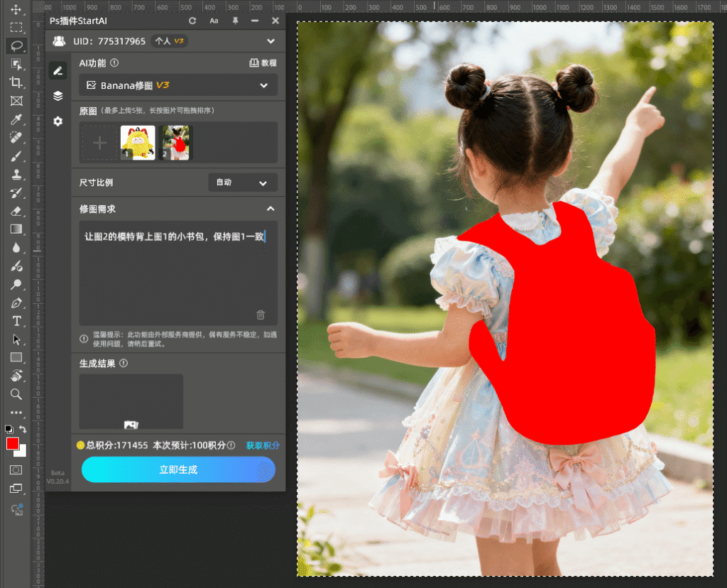
Task: Pin the StartAI plugin panel
Action: (235, 21)
